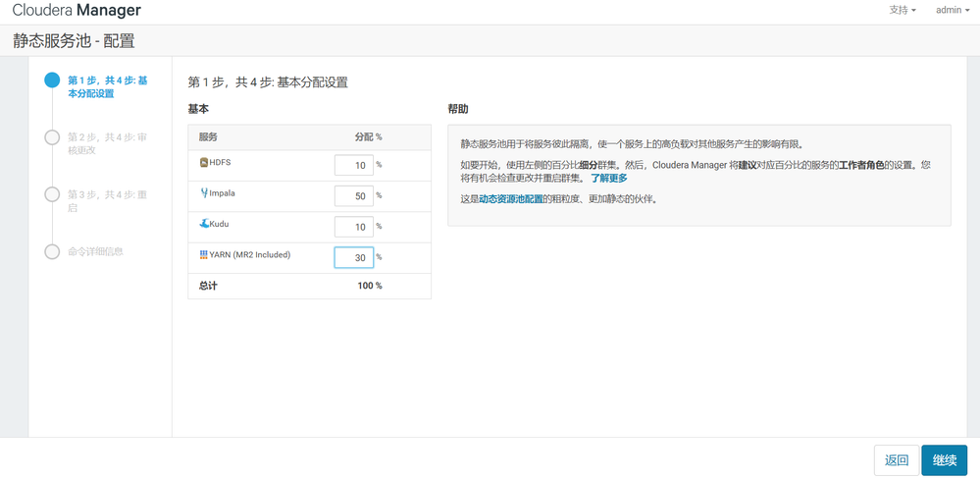Select the 第1步 基本分配设置 step label
This screenshot has width=980, height=479.
(107, 87)
